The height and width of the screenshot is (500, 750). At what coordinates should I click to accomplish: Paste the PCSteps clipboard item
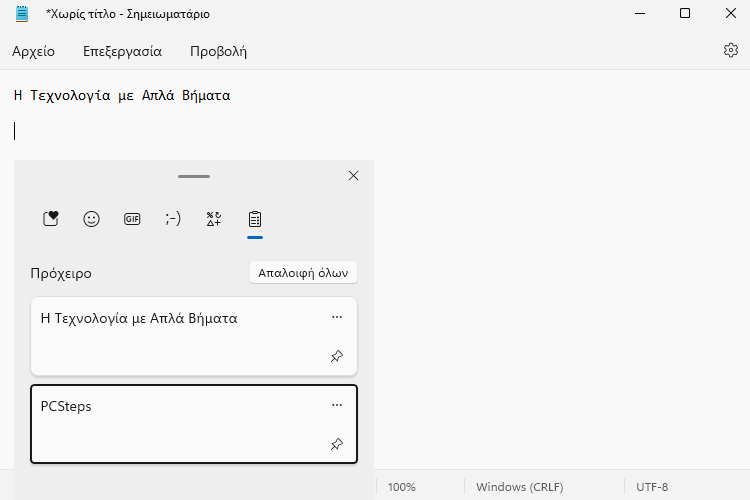(194, 424)
